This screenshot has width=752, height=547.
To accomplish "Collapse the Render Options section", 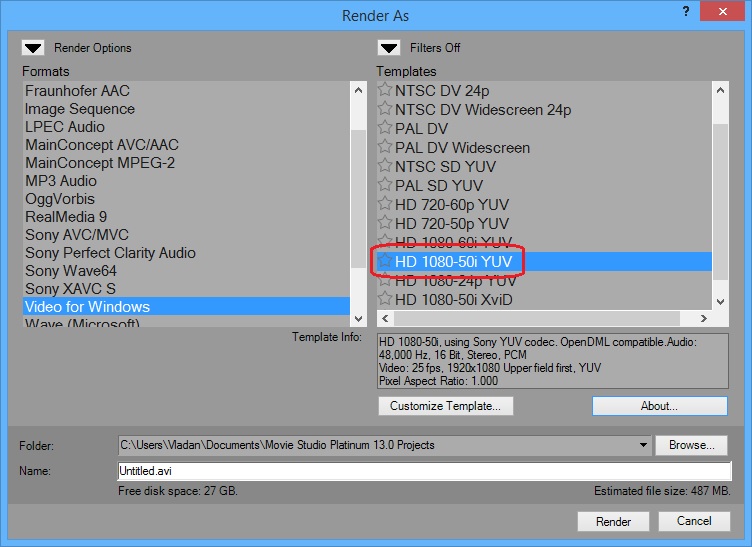I will pyautogui.click(x=34, y=47).
